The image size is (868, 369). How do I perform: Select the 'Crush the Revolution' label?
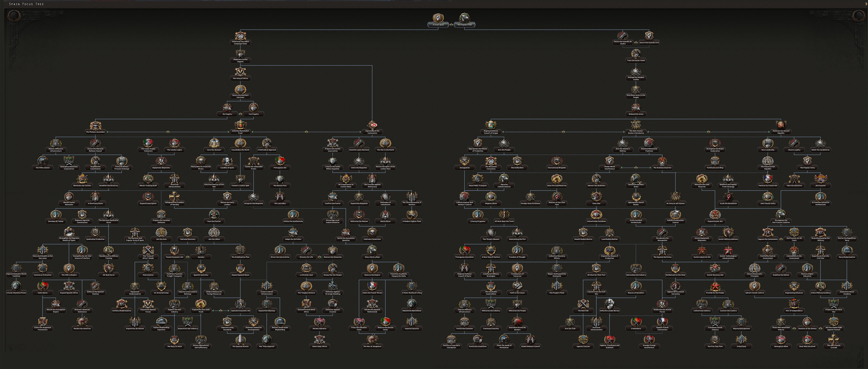(728, 203)
